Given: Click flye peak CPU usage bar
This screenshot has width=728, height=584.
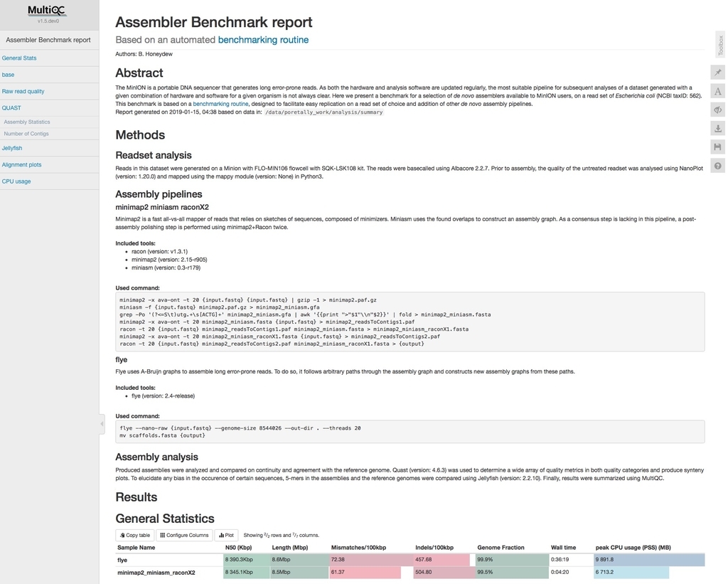Looking at the screenshot, I should (649, 560).
